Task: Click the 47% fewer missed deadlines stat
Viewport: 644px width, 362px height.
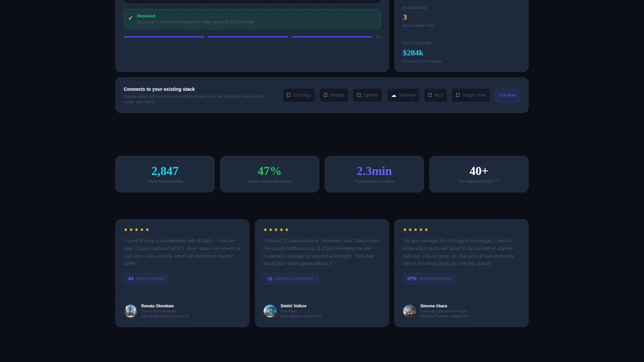Action: pos(270,174)
